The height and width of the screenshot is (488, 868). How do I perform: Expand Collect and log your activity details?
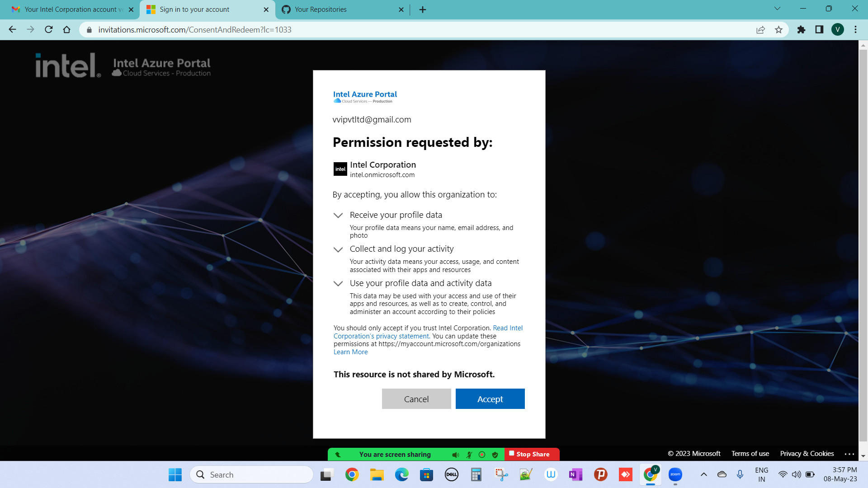(338, 250)
